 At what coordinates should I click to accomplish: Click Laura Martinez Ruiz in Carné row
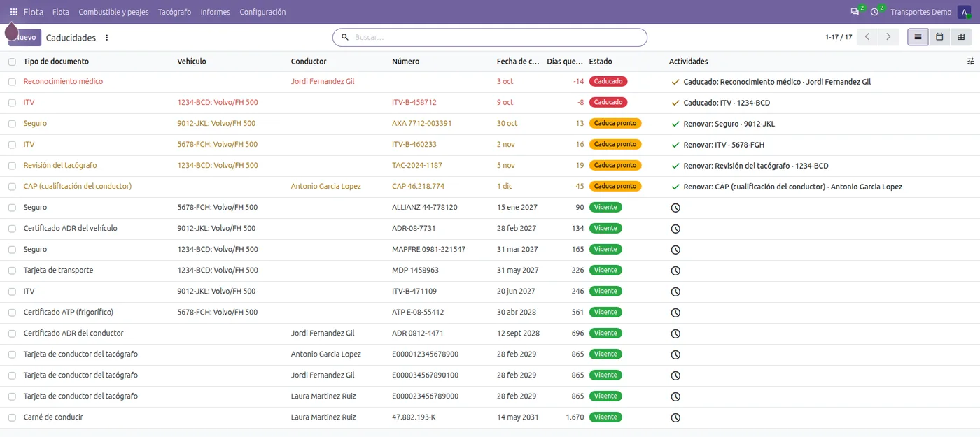tap(323, 417)
